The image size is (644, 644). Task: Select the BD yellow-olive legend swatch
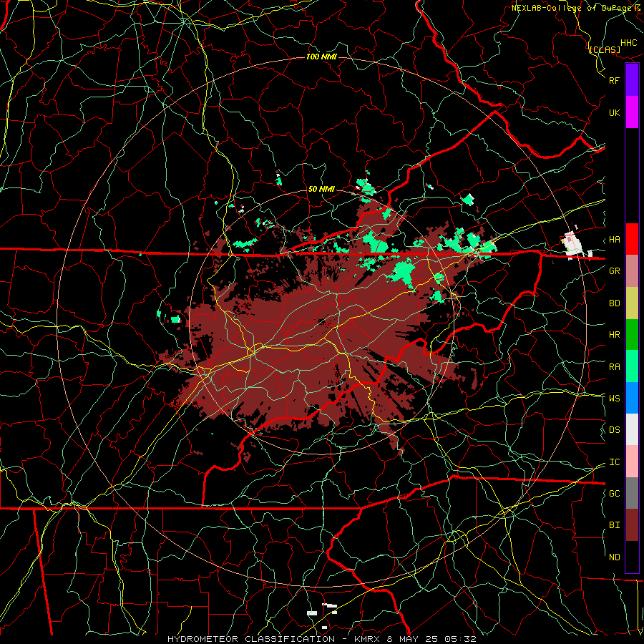pyautogui.click(x=632, y=303)
